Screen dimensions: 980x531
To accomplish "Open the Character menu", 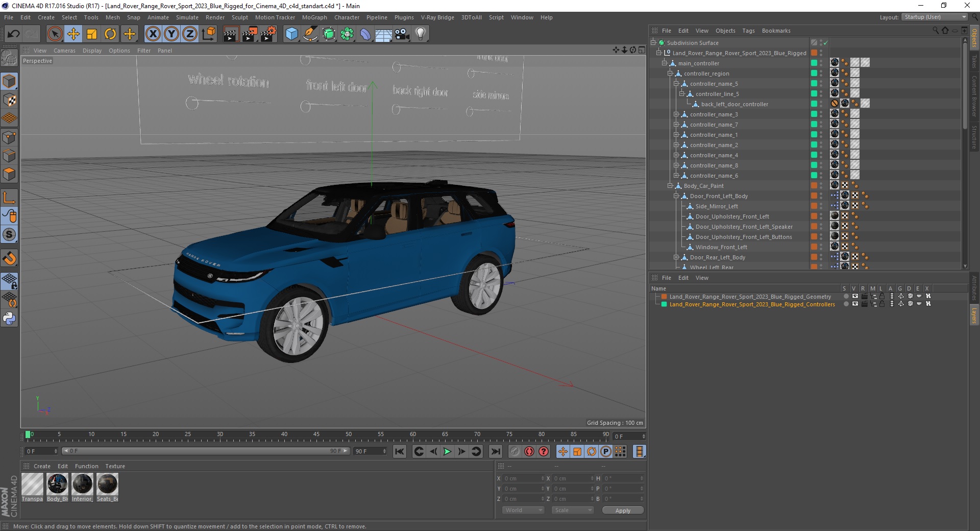I will tap(347, 17).
